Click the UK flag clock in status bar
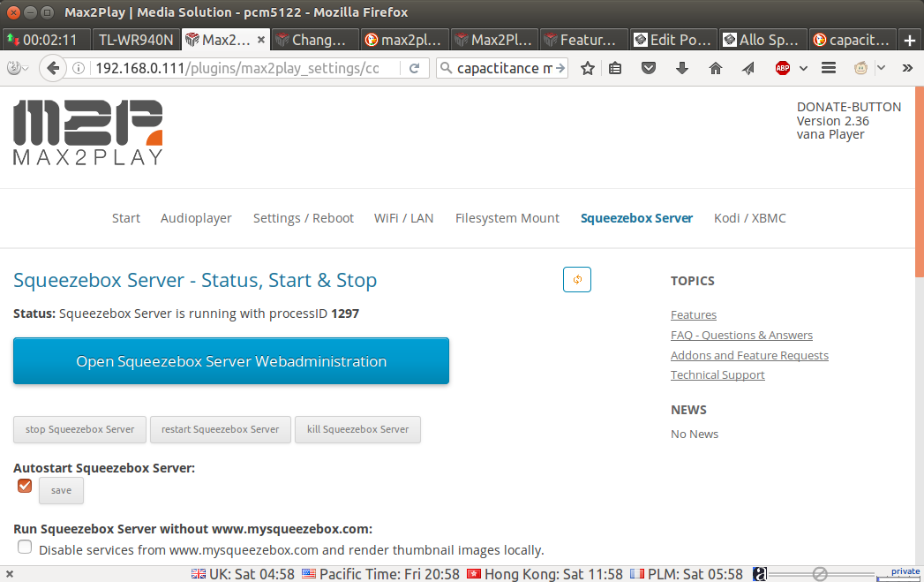The image size is (924, 582). point(243,574)
